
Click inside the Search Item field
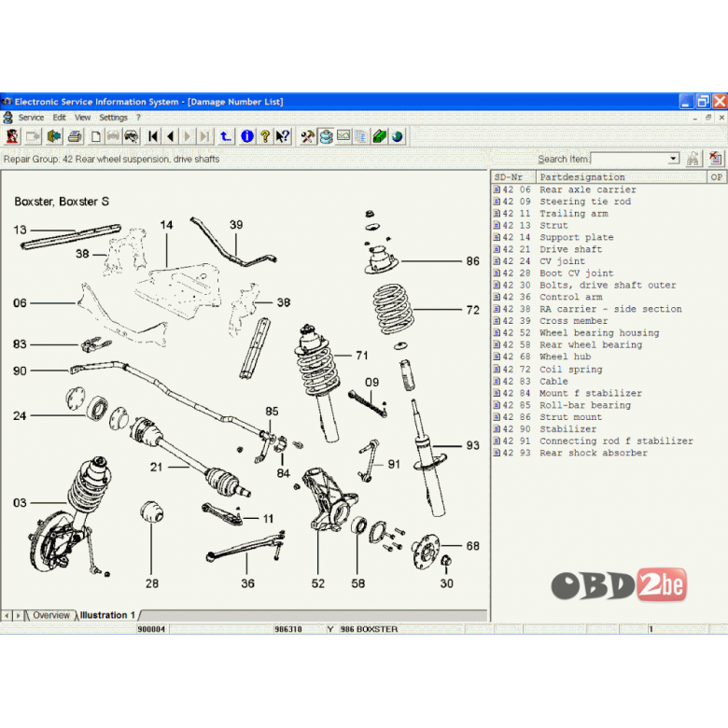[630, 159]
